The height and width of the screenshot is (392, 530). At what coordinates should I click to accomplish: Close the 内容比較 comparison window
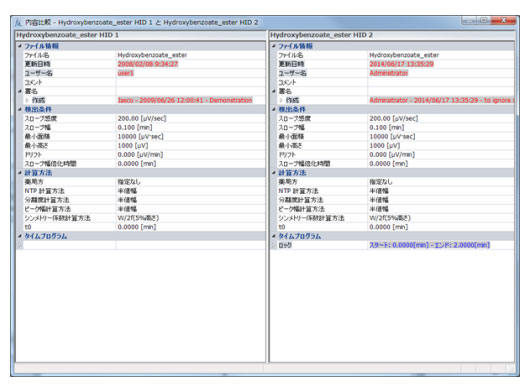coord(504,21)
